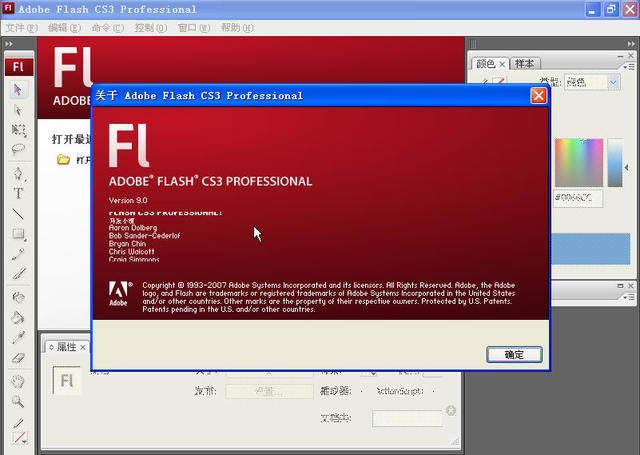Open the 文件 menu
Viewport: 640px width, 455px height.
[21, 28]
